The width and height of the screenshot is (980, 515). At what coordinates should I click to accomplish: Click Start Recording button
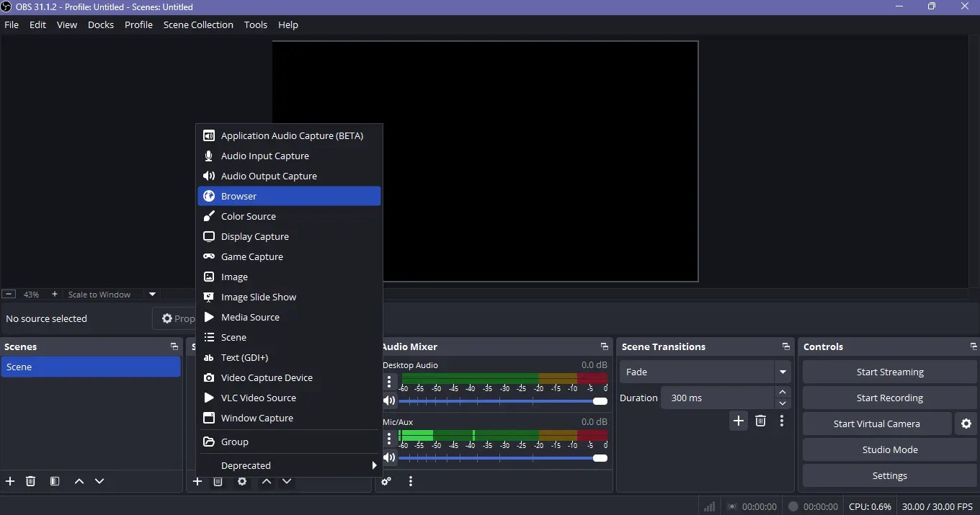(x=890, y=398)
